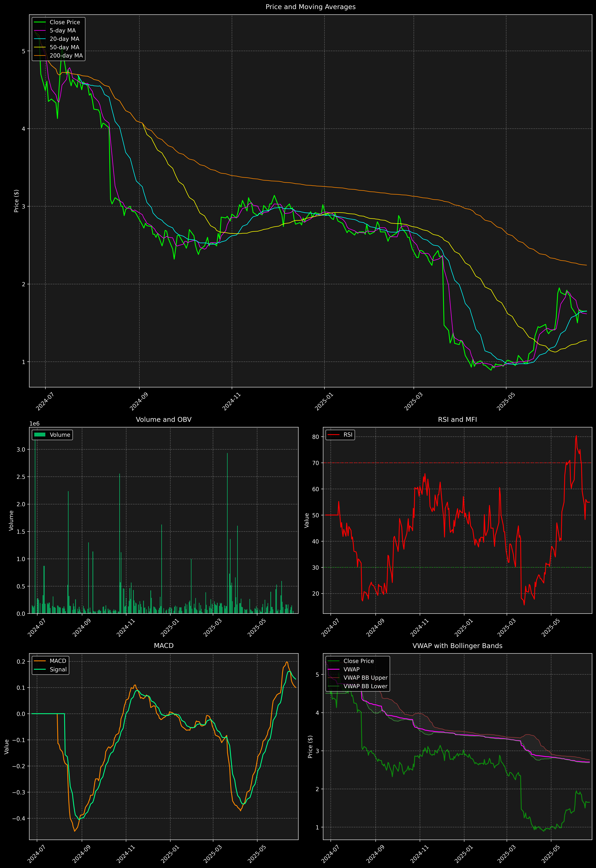Click the 'VWAP with Bollinger Bands' chart title
The image size is (596, 868).
click(x=457, y=646)
